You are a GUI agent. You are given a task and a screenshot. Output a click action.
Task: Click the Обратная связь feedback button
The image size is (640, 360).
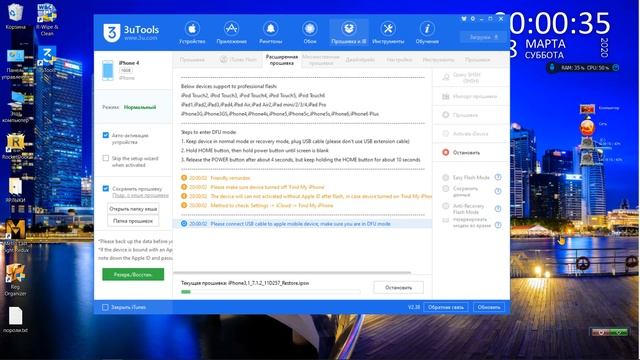446,307
